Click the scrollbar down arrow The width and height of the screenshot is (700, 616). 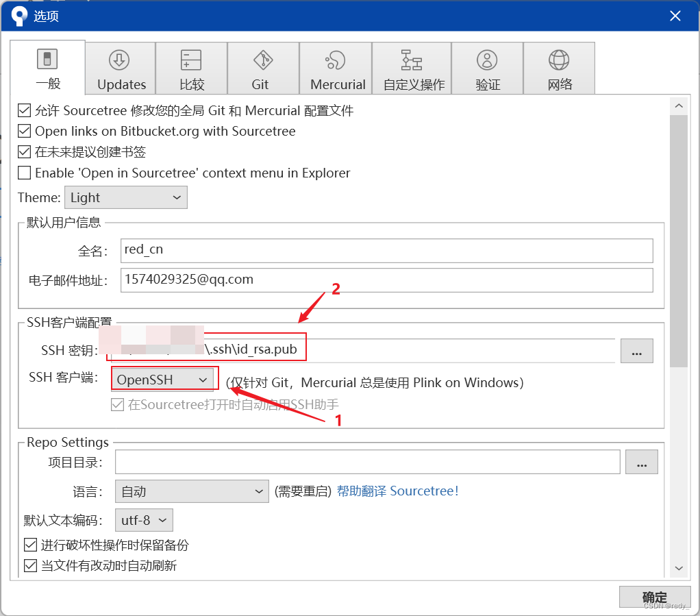click(x=679, y=568)
